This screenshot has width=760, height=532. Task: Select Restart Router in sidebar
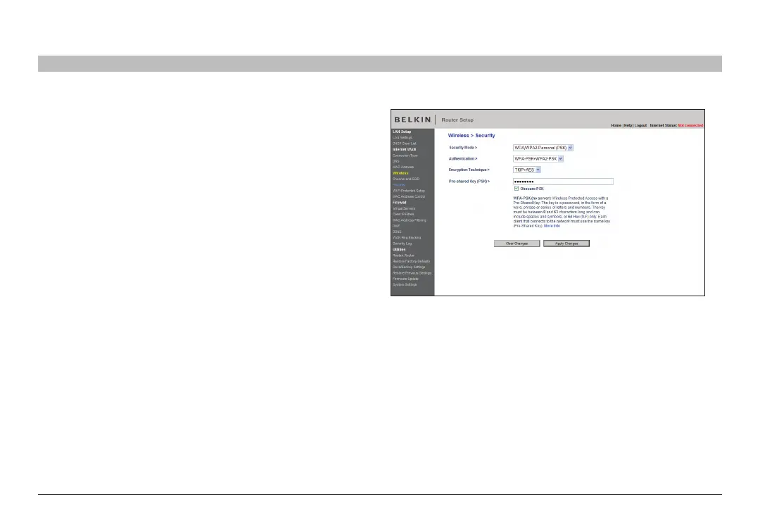(x=403, y=256)
